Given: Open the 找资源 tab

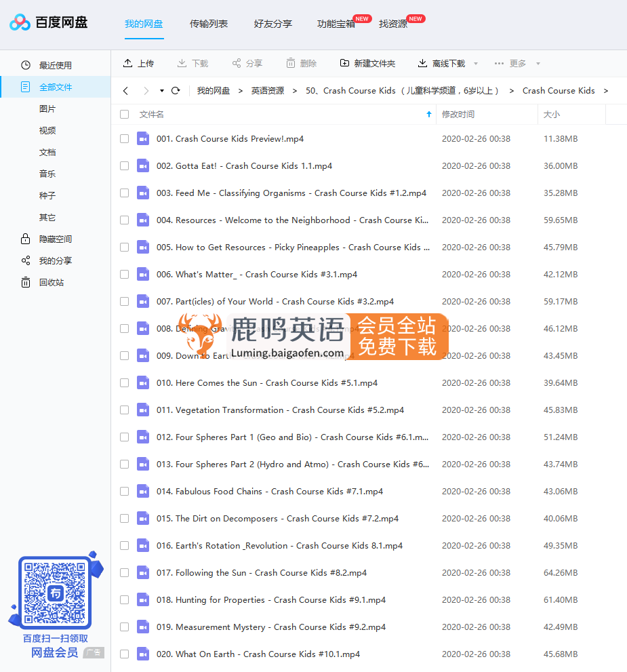Looking at the screenshot, I should 393,24.
